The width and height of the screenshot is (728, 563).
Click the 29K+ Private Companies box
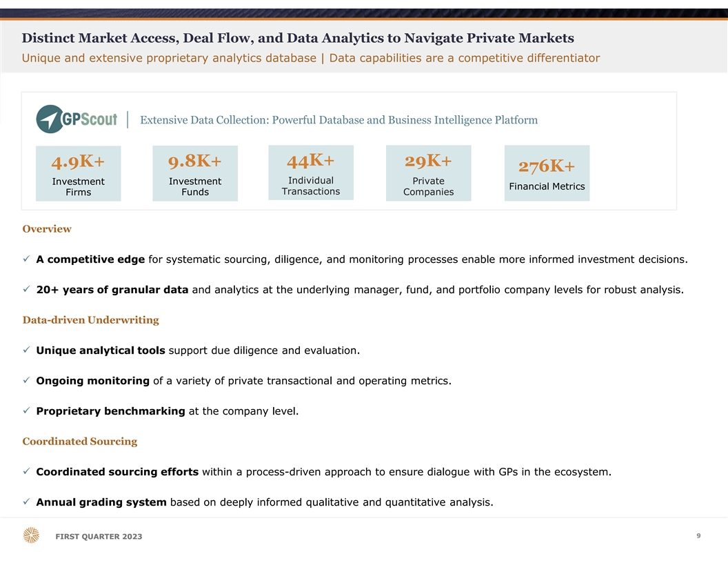click(x=428, y=173)
